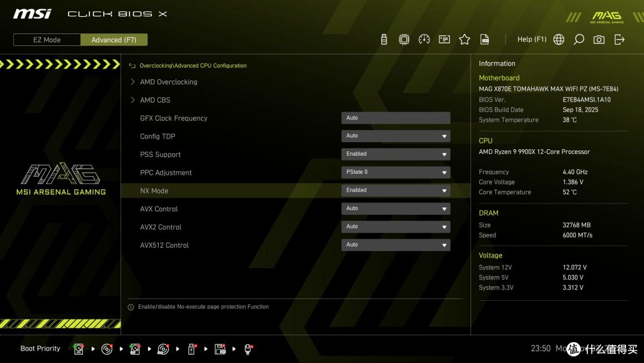This screenshot has width=644, height=363.
Task: Click the PSS Support label
Action: pos(160,155)
